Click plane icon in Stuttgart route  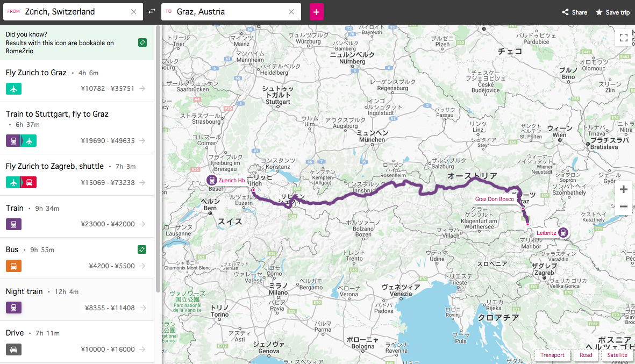click(29, 141)
